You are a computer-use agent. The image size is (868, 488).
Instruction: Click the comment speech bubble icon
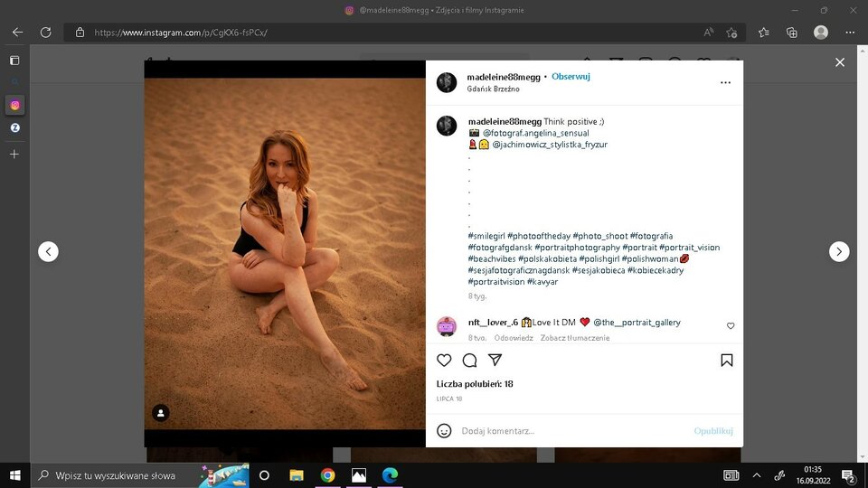tap(469, 361)
